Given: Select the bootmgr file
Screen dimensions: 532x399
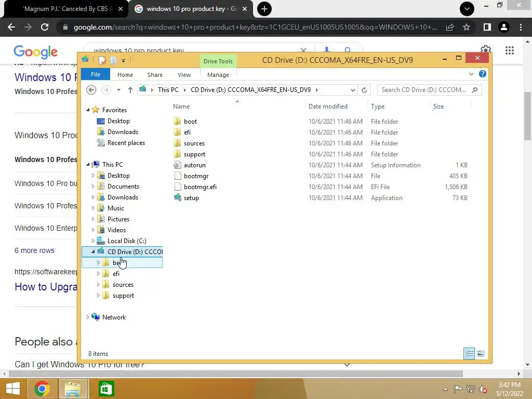Looking at the screenshot, I should pos(196,176).
